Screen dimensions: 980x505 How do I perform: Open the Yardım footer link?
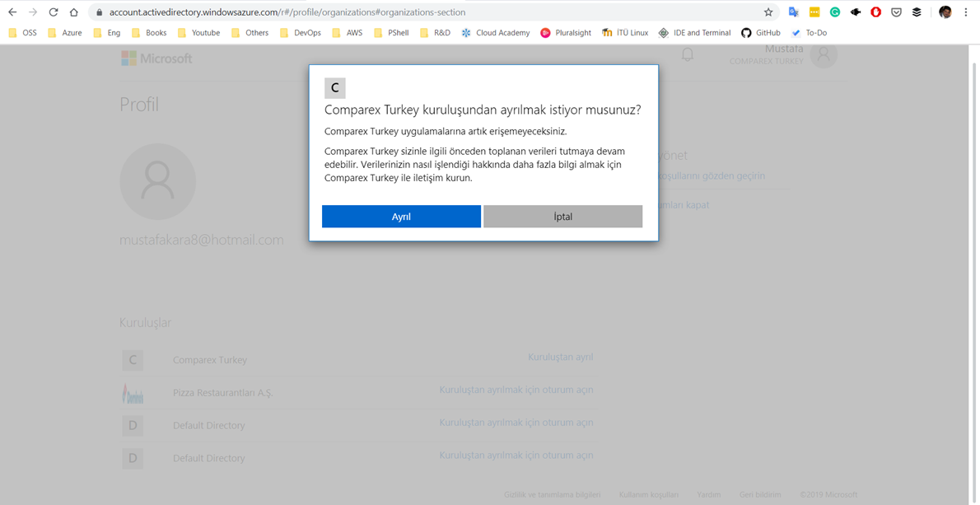point(709,494)
